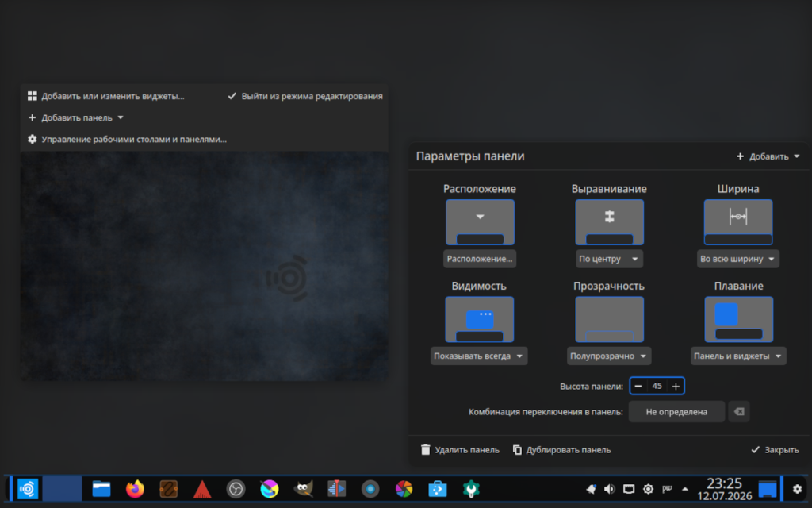Decrease panel height with minus button
The height and width of the screenshot is (508, 812).
click(x=638, y=387)
